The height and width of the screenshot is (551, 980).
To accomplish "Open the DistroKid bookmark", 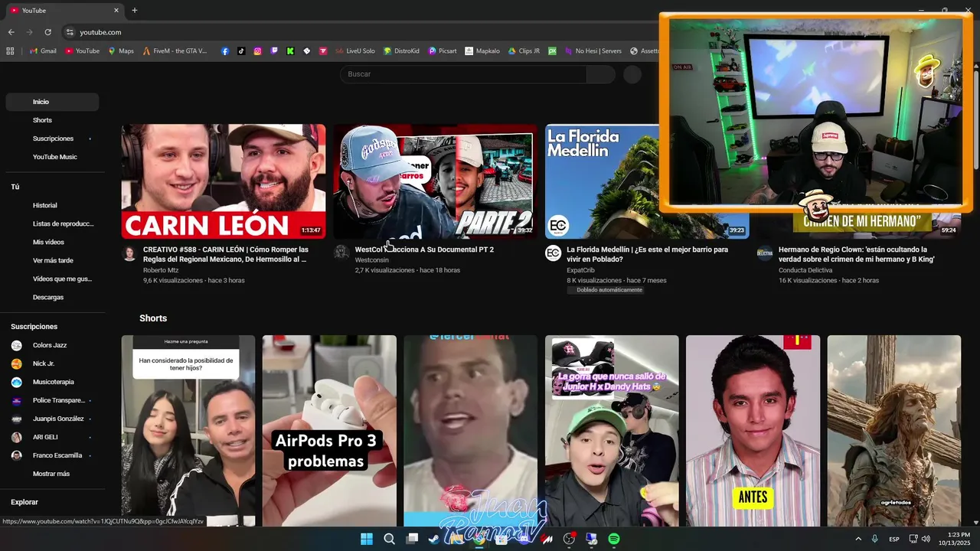I will (x=401, y=51).
